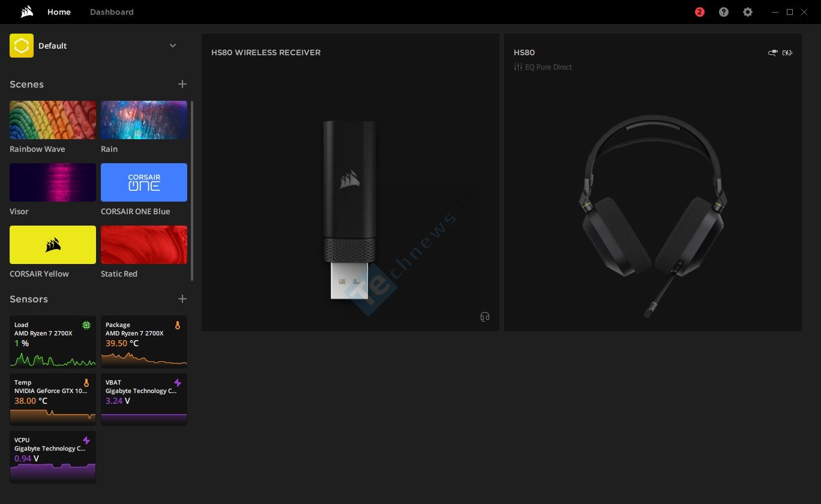Click the HS80 wireless connection status icon
The width and height of the screenshot is (821, 504).
tap(773, 53)
